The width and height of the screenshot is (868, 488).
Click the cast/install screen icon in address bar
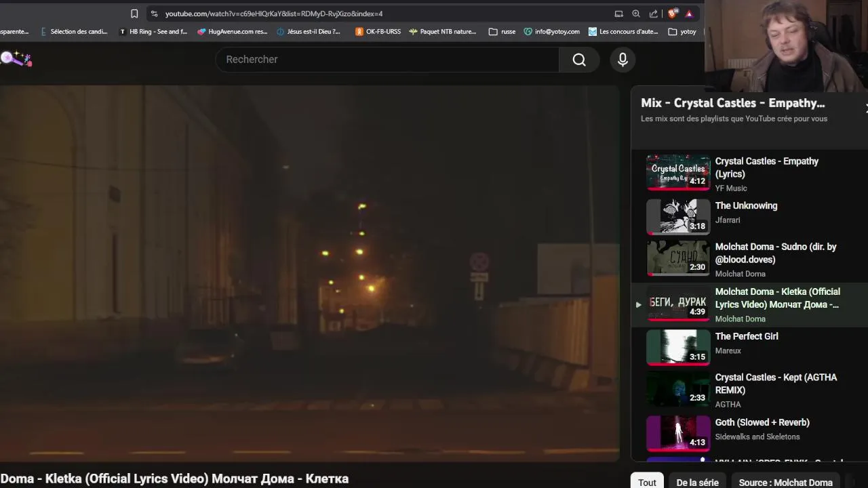[618, 14]
